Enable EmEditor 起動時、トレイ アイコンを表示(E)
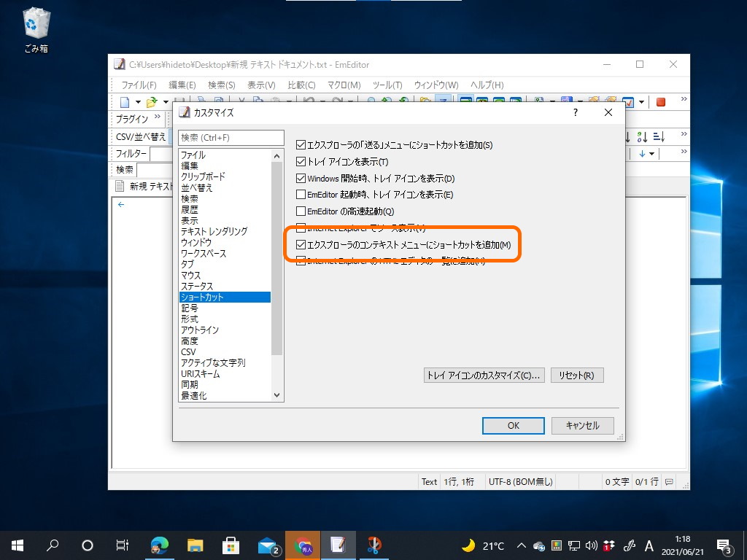Viewport: 747px width, 560px height. tap(301, 194)
